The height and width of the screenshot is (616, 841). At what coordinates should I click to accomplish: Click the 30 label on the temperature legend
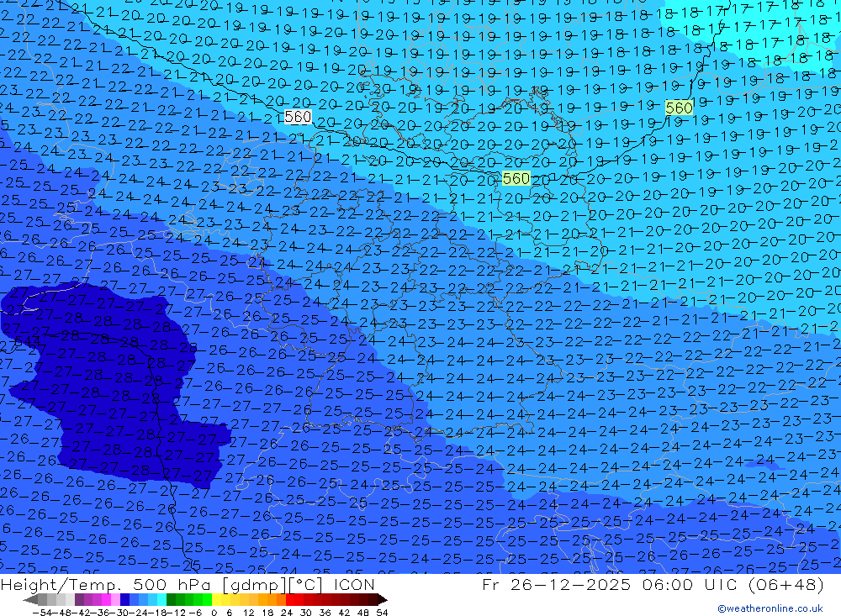coord(306,613)
